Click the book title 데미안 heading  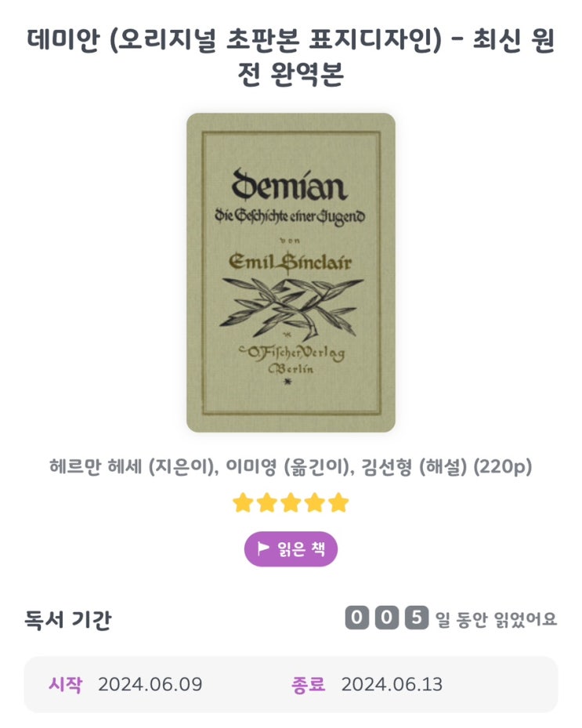click(x=291, y=56)
